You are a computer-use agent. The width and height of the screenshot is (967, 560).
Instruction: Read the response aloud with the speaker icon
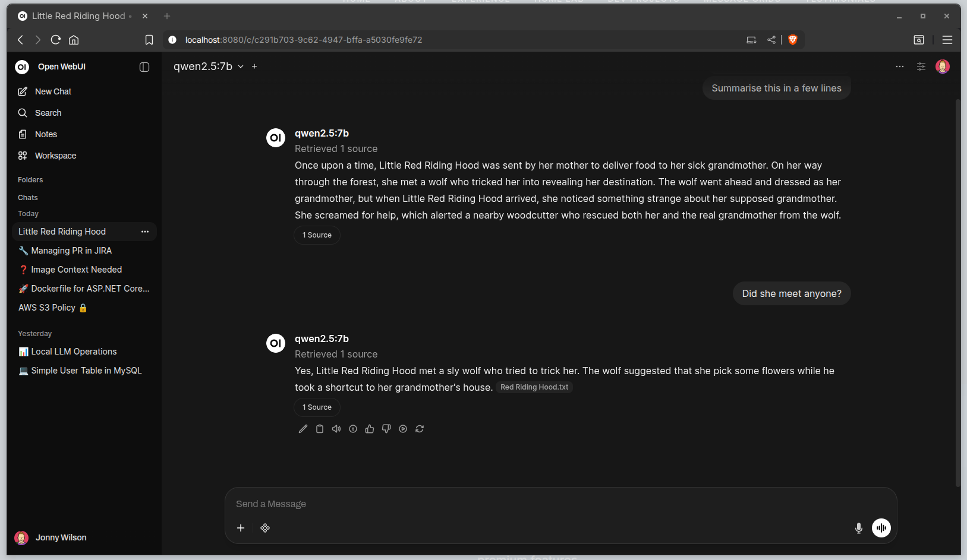[336, 429]
